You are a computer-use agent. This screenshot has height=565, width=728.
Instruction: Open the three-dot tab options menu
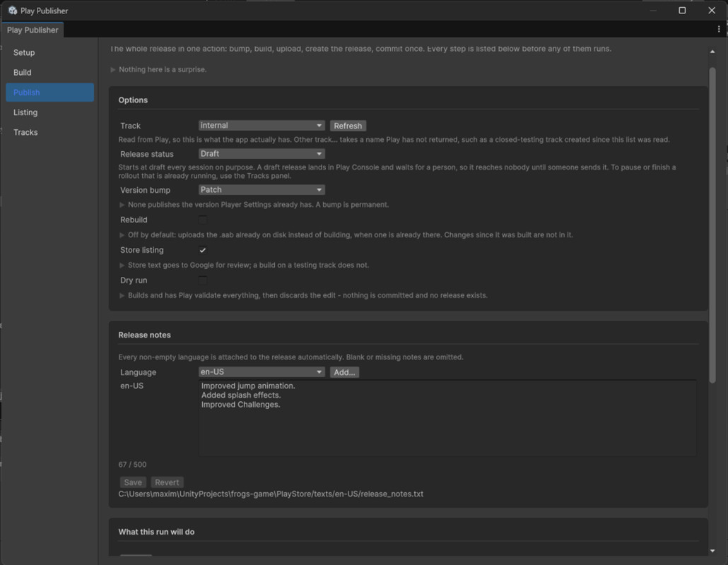point(719,29)
